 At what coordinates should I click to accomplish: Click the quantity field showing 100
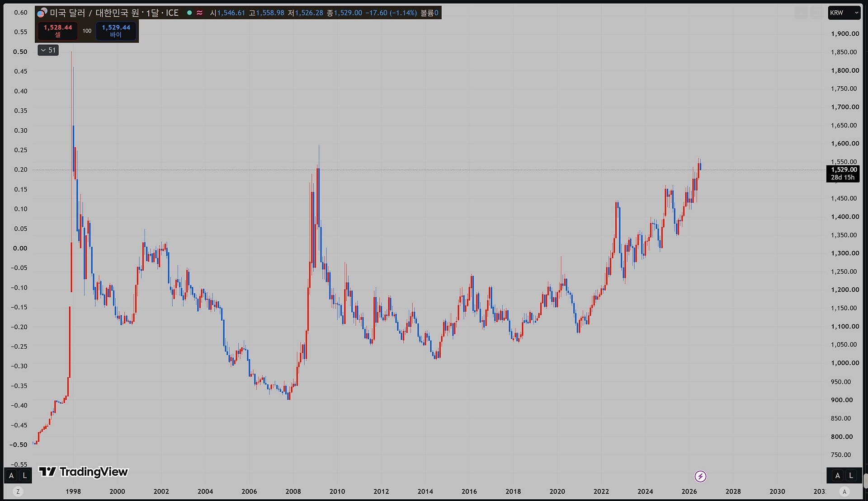click(87, 31)
